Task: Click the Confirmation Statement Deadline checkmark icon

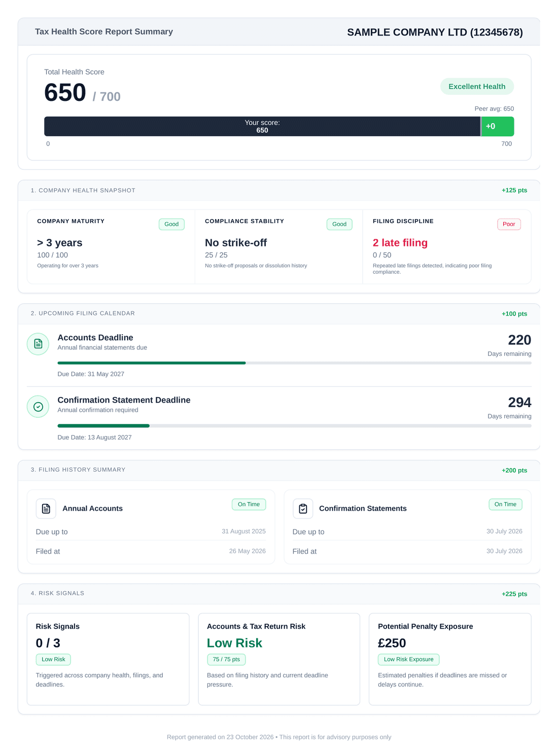Action: click(x=38, y=407)
